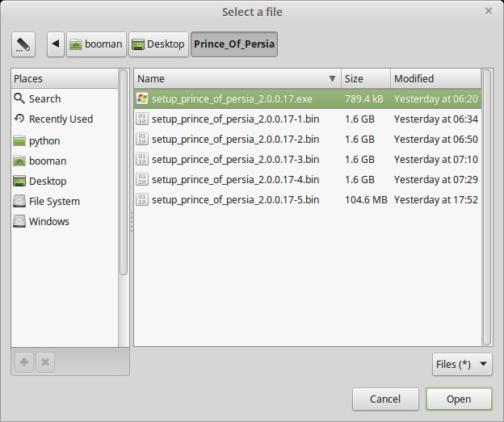Screen dimensions: 504x422
Task: Click the dotted pane divider handle
Action: coord(132,222)
